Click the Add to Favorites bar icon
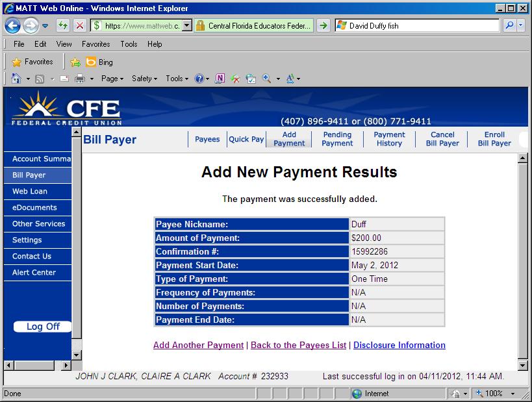Screen dimensions: 532x402 click(x=75, y=62)
